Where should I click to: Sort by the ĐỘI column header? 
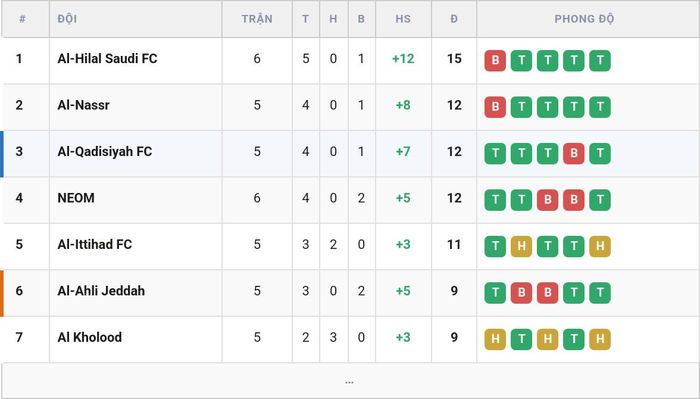67,19
